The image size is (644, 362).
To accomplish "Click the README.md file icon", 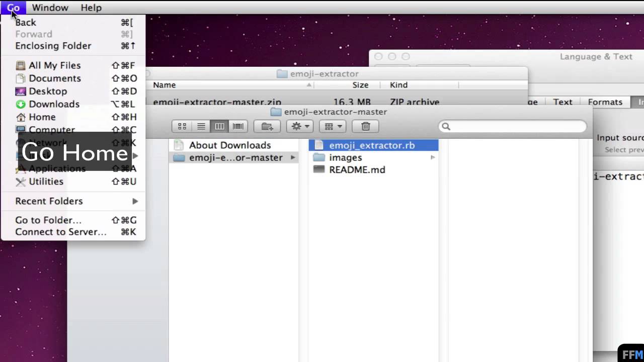I will click(319, 169).
